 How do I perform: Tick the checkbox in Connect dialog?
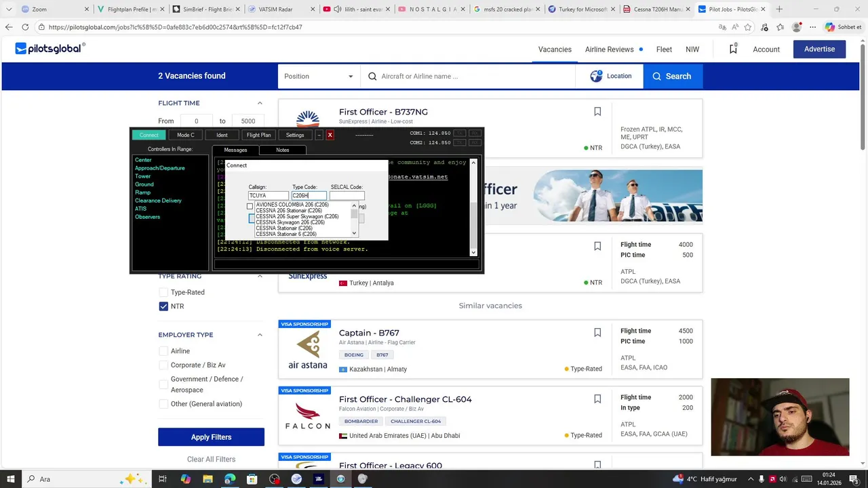(x=250, y=206)
